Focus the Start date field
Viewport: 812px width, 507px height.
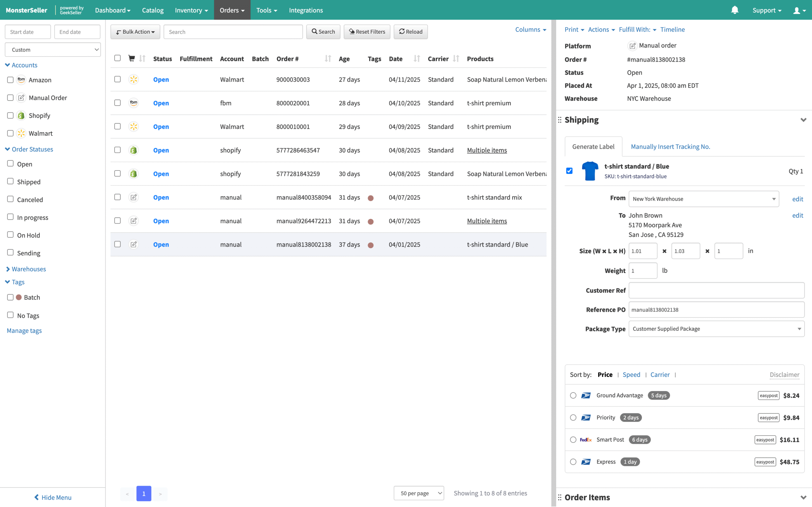28,32
